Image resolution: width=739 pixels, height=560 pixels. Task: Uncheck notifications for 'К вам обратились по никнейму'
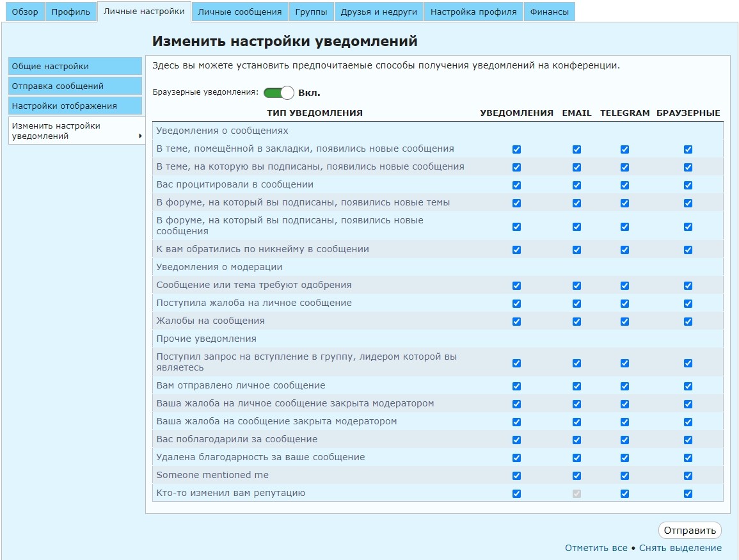pos(516,250)
